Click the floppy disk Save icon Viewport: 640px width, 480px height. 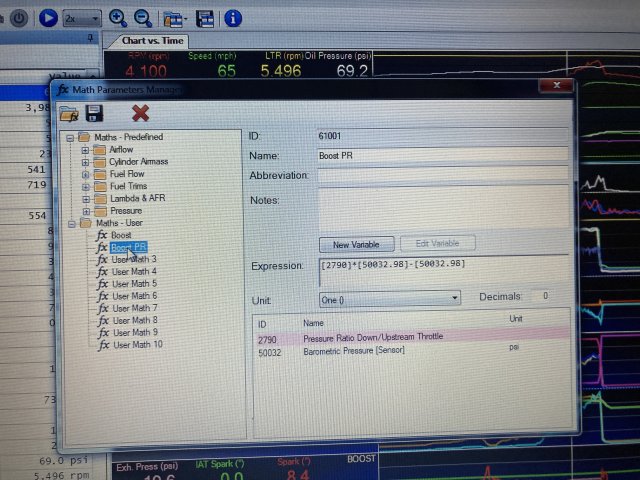[x=94, y=113]
